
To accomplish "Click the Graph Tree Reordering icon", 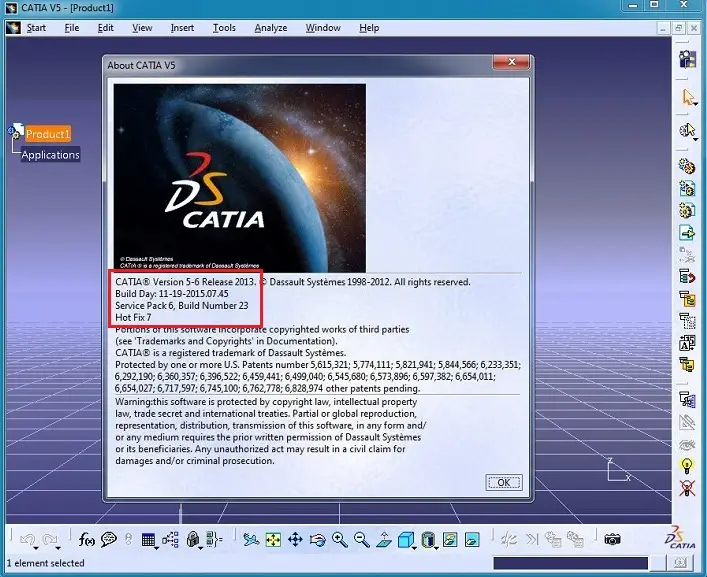I will pos(687,298).
